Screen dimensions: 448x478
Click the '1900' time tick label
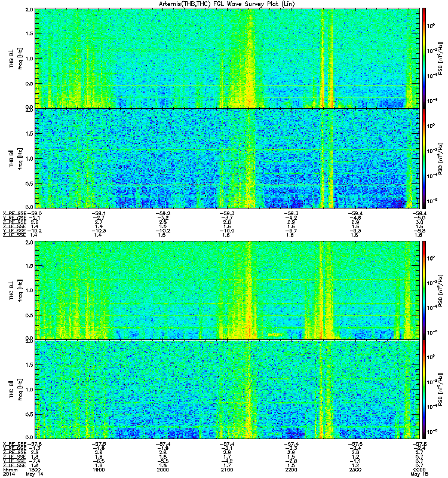[x=98, y=470]
